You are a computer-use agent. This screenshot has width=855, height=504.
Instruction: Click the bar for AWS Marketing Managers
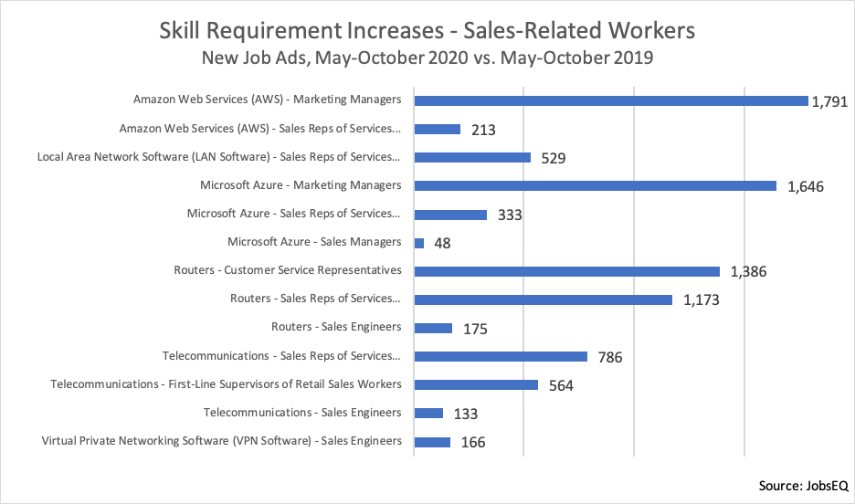coord(611,100)
